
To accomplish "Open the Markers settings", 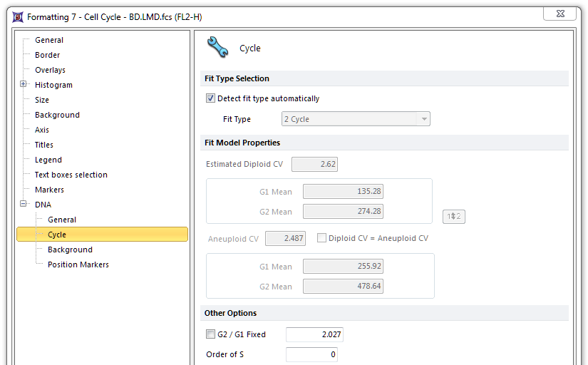I will (49, 190).
